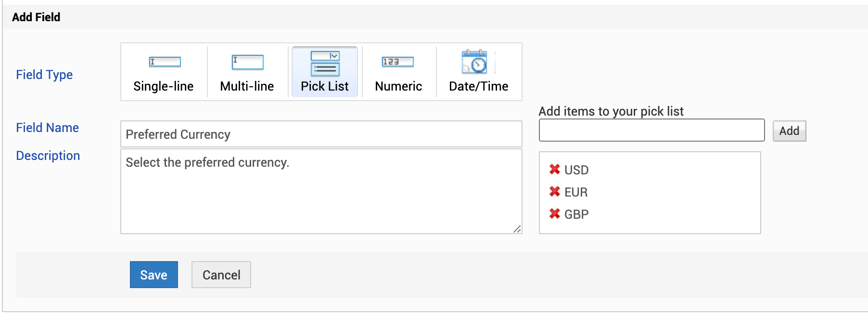Screen dimensions: 868x317
Task: Select the Single-line field type icon
Action: coord(165,62)
